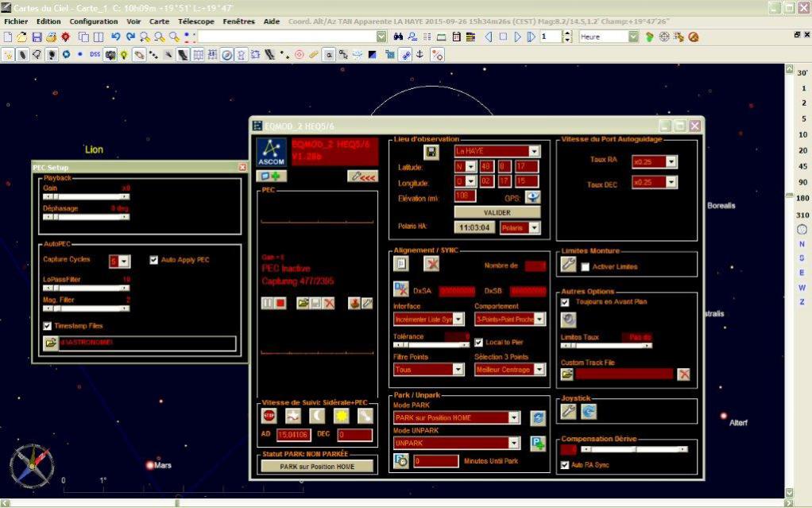This screenshot has width=812, height=508.
Task: Open PEC file with folder icon in EQMOD
Action: click(303, 303)
